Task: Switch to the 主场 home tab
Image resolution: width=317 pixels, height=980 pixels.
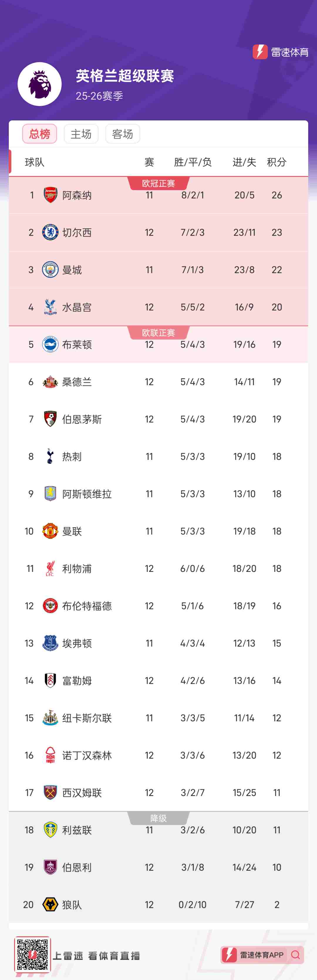Action: [81, 134]
